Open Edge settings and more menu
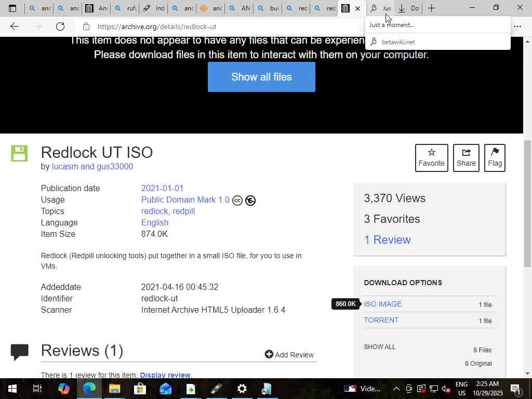The image size is (532, 399). click(517, 26)
